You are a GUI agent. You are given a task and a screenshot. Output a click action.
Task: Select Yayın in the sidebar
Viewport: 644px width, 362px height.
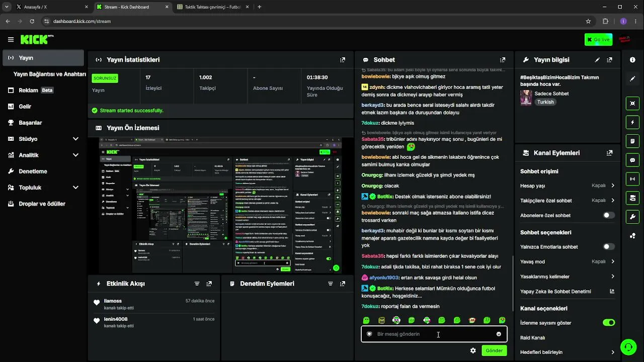[x=43, y=58]
